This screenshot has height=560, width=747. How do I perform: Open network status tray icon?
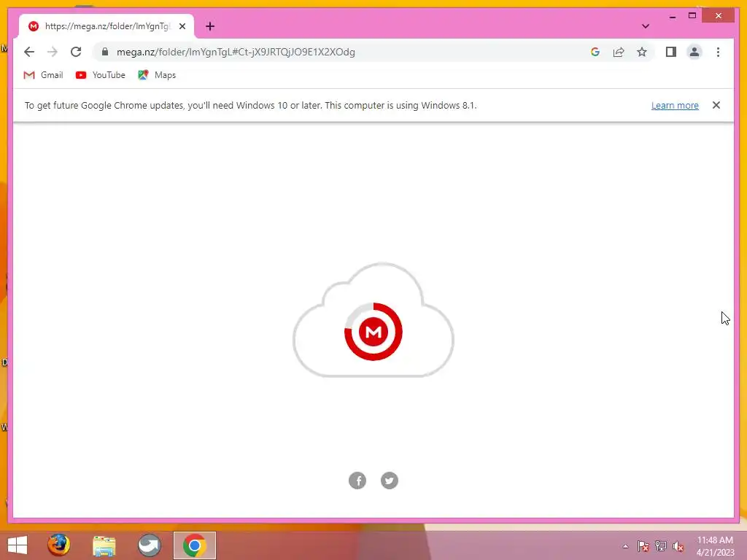click(x=661, y=546)
